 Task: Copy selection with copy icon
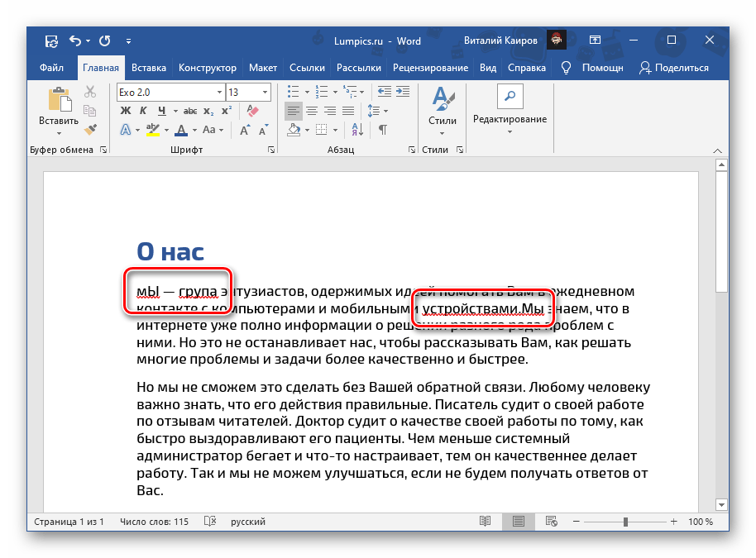90,110
